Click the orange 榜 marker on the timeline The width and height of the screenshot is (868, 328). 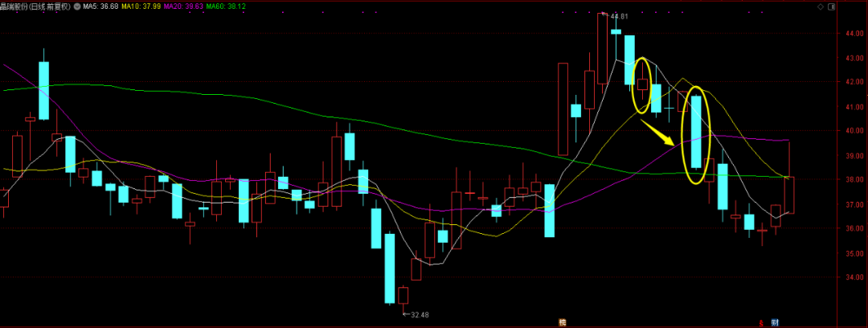[563, 322]
